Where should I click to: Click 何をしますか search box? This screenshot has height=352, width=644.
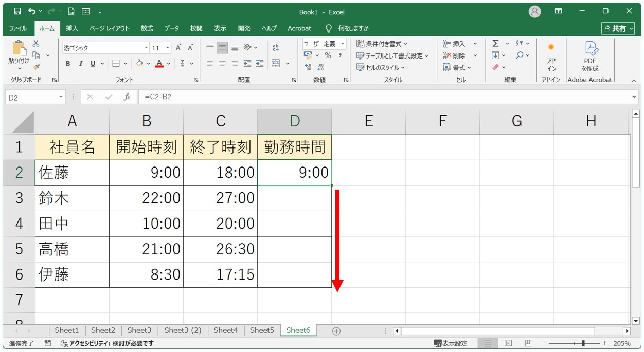[x=347, y=28]
